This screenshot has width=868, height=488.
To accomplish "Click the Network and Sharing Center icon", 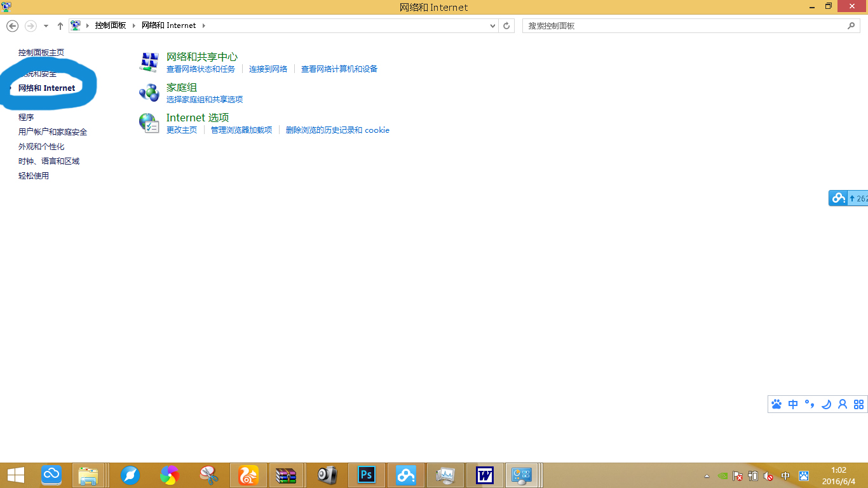I will pos(148,62).
